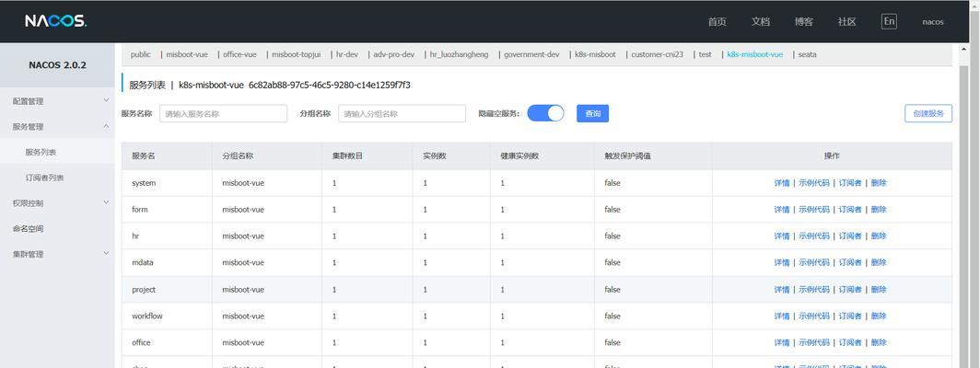View 订阅者 for the hr service

pyautogui.click(x=850, y=236)
